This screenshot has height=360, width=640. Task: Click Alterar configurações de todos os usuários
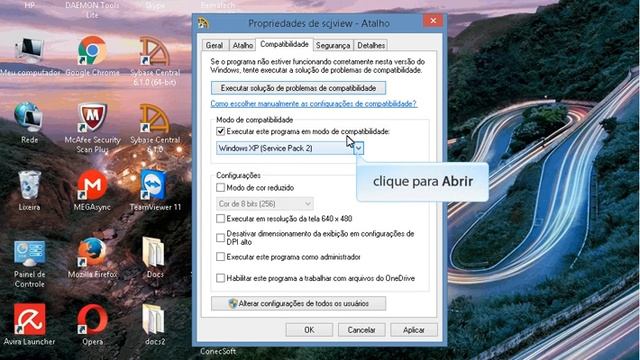(x=298, y=303)
